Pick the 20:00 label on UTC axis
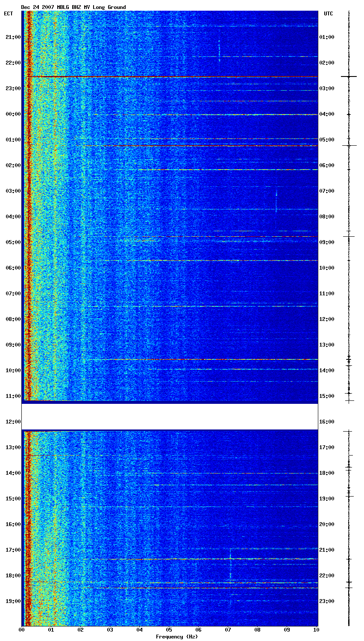 (x=327, y=524)
